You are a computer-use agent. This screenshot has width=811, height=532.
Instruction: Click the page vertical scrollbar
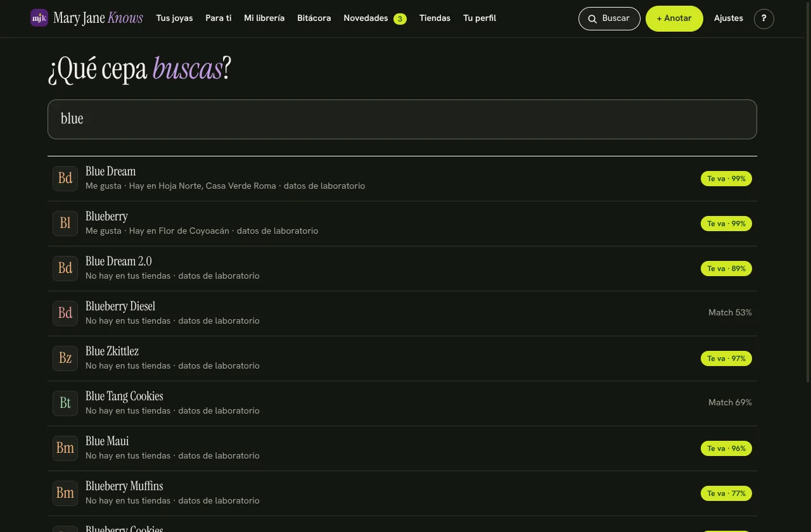click(x=807, y=193)
